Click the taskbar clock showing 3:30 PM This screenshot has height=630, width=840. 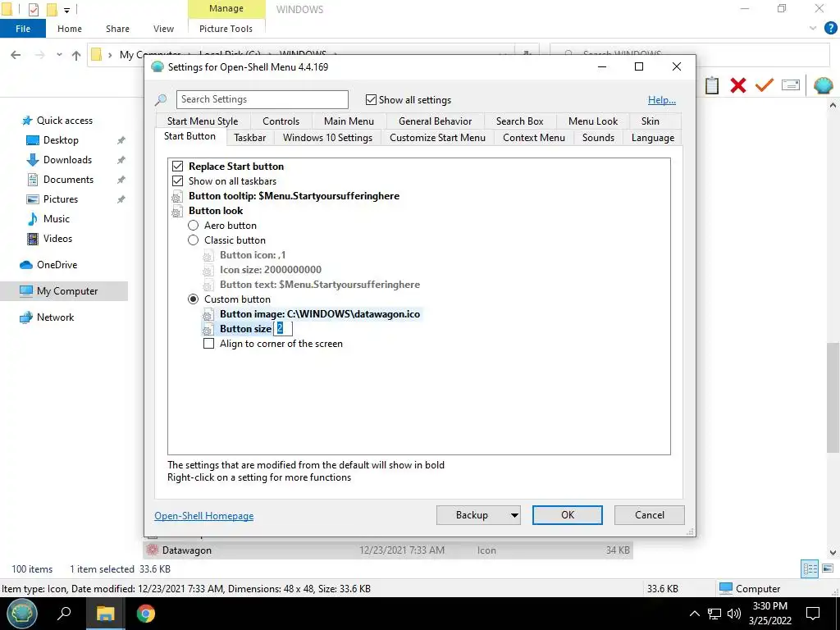[769, 614]
